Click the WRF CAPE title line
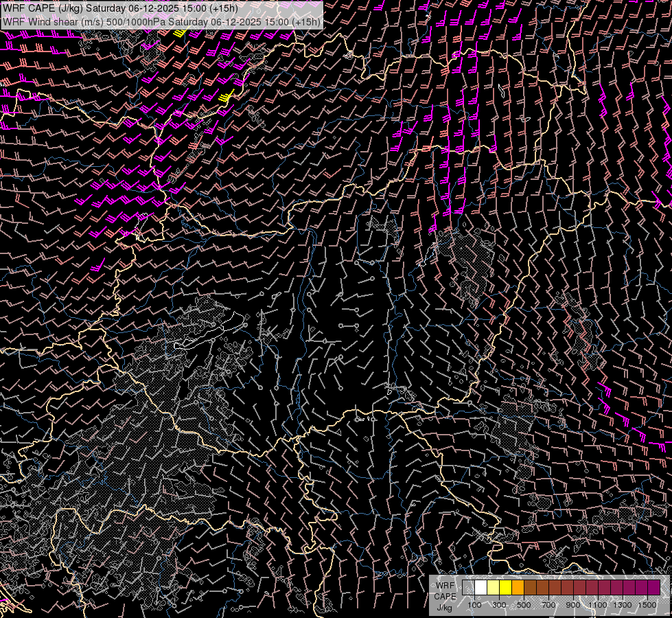 click(x=121, y=8)
